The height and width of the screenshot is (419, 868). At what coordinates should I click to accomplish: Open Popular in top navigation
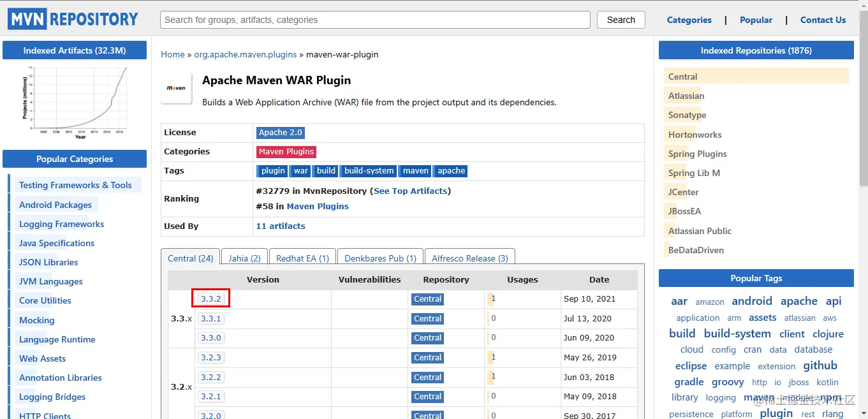pyautogui.click(x=756, y=20)
